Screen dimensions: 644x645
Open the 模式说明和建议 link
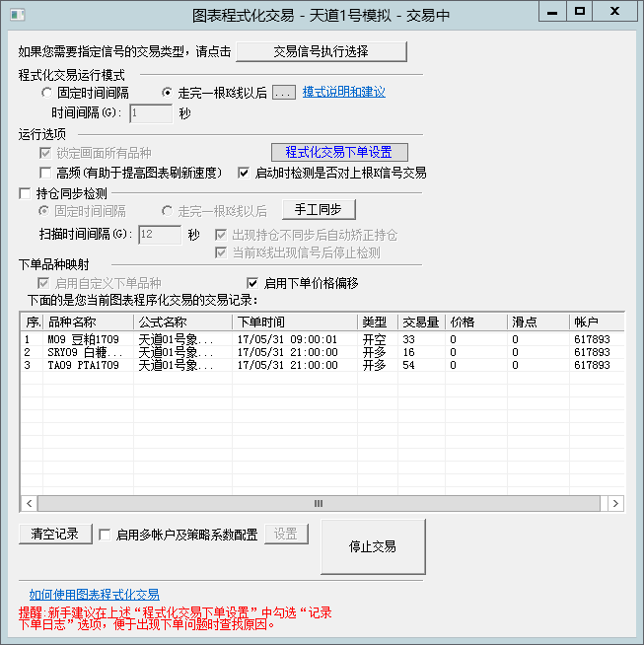pyautogui.click(x=344, y=92)
